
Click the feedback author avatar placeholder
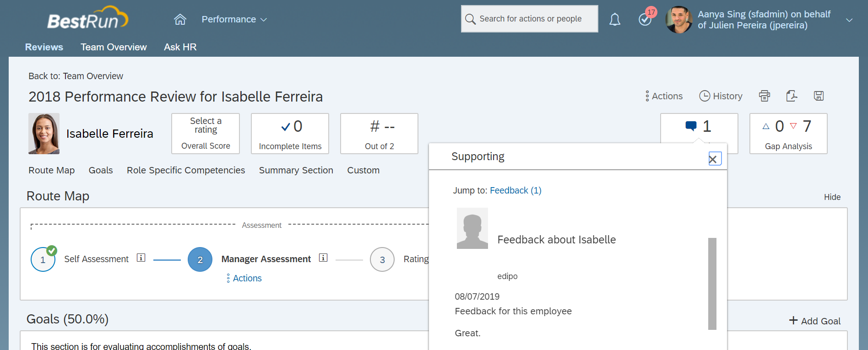[x=472, y=228]
